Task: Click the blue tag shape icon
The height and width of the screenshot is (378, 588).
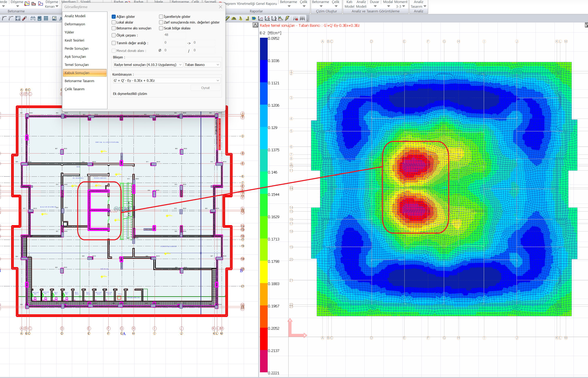Action: 254,18
